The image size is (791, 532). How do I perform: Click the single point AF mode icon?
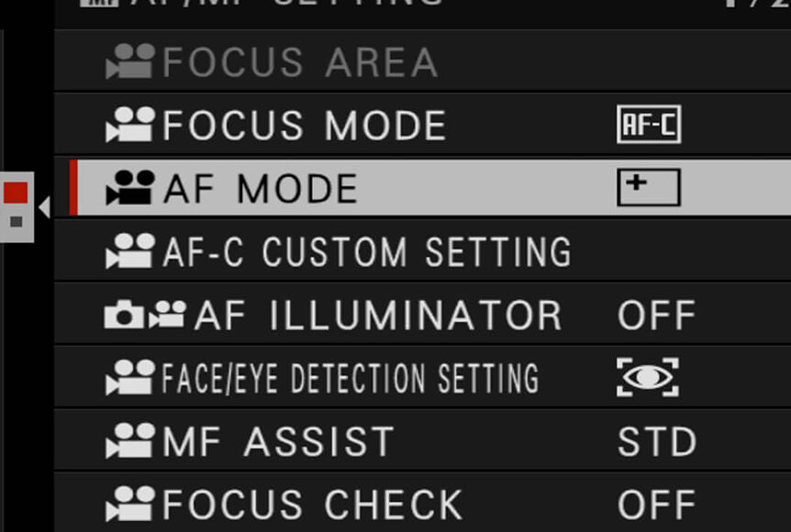click(649, 188)
